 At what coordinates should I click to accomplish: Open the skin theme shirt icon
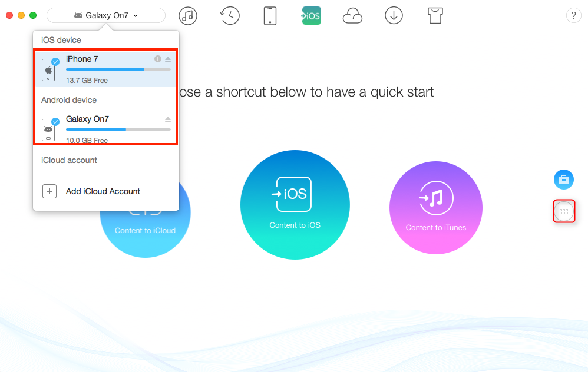[x=435, y=16]
